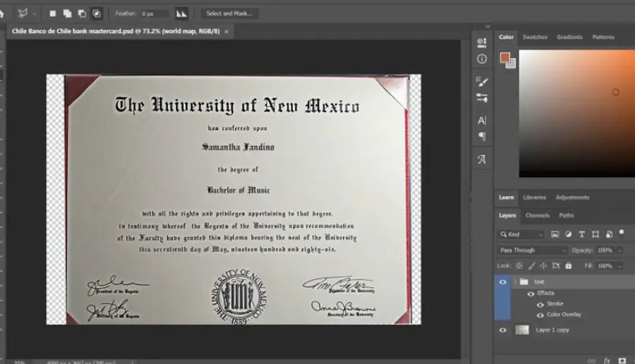This screenshot has width=635, height=364.
Task: Switch to the Swatches tab
Action: (535, 37)
